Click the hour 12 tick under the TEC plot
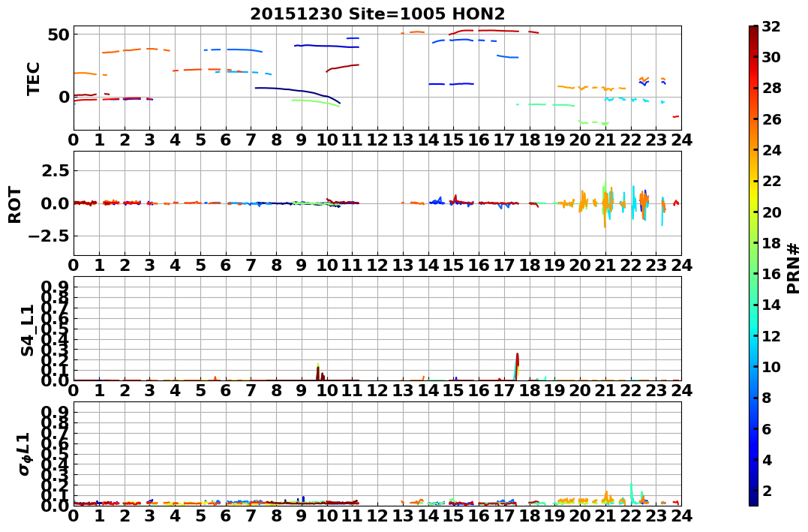Viewport: 808px width, 532px height. [377, 140]
